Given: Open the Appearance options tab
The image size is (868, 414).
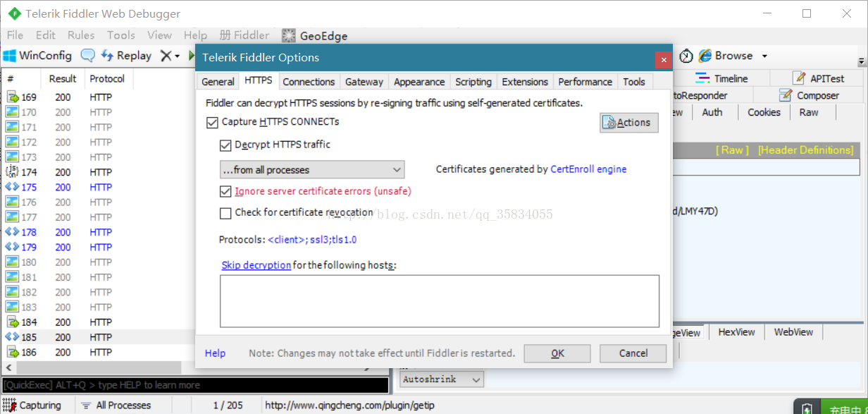Looking at the screenshot, I should point(419,82).
